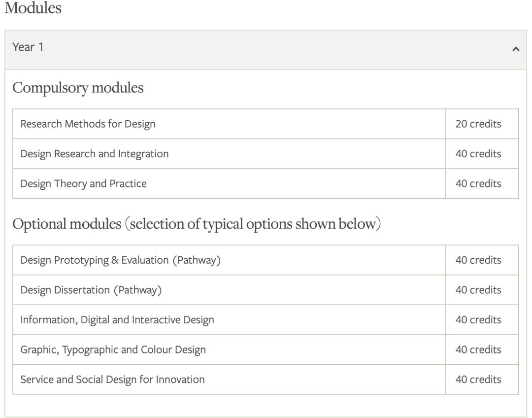Click the Compulsory modules heading
Screen dimensions: 532x418
pos(78,88)
